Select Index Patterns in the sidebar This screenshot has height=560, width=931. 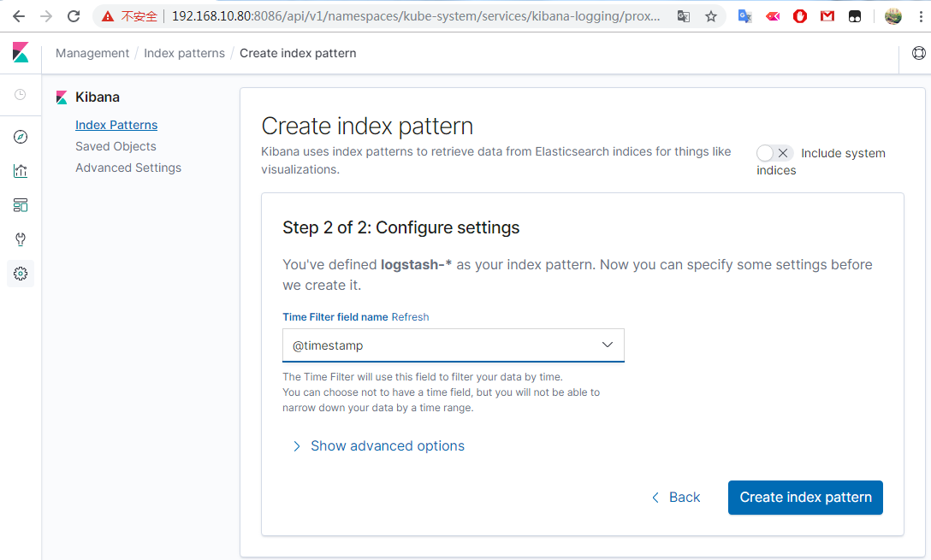tap(116, 125)
